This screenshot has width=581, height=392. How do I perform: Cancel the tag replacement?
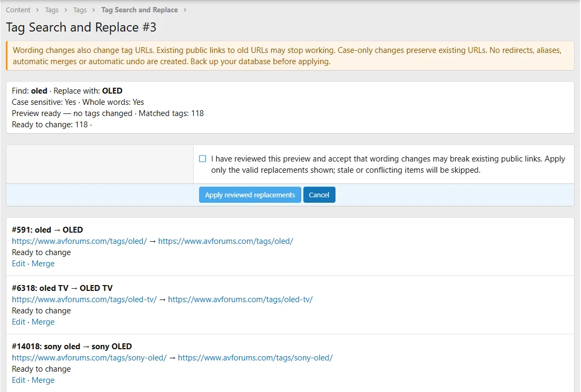point(319,195)
